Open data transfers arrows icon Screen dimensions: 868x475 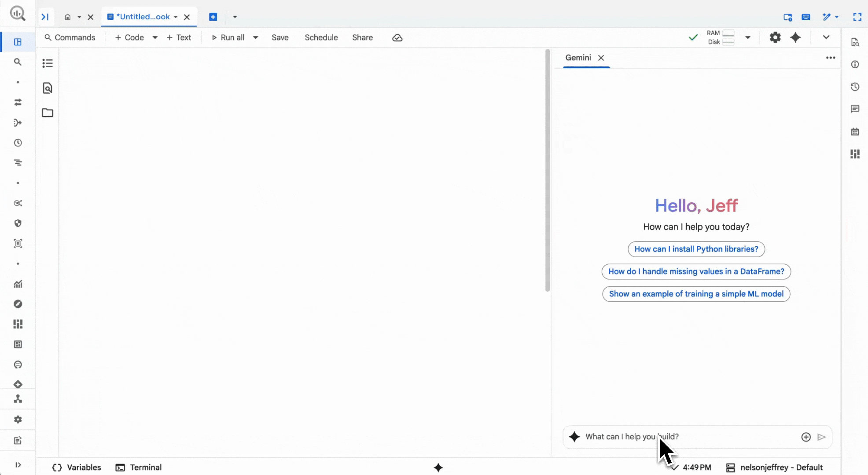coord(18,102)
